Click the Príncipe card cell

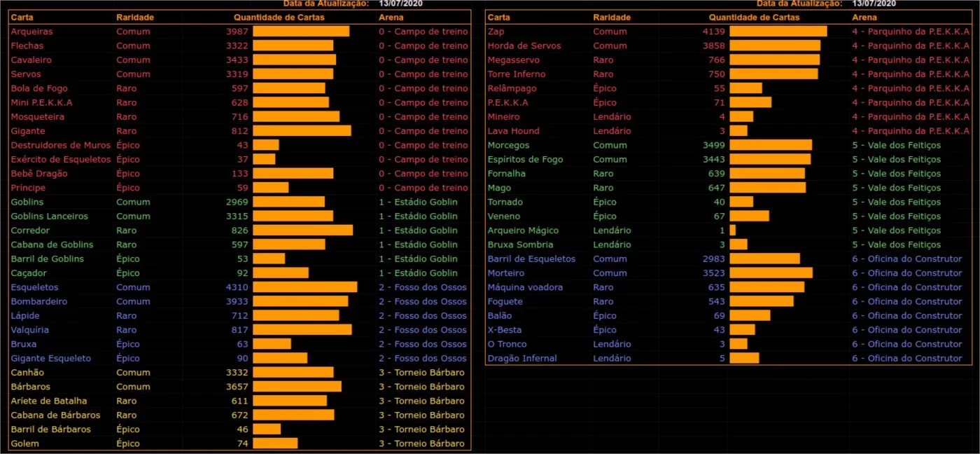coord(29,188)
